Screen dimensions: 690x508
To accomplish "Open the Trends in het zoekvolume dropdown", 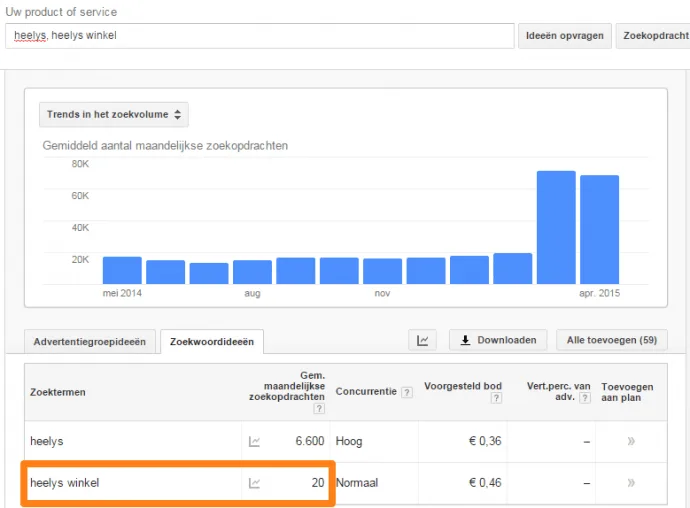I will [114, 114].
